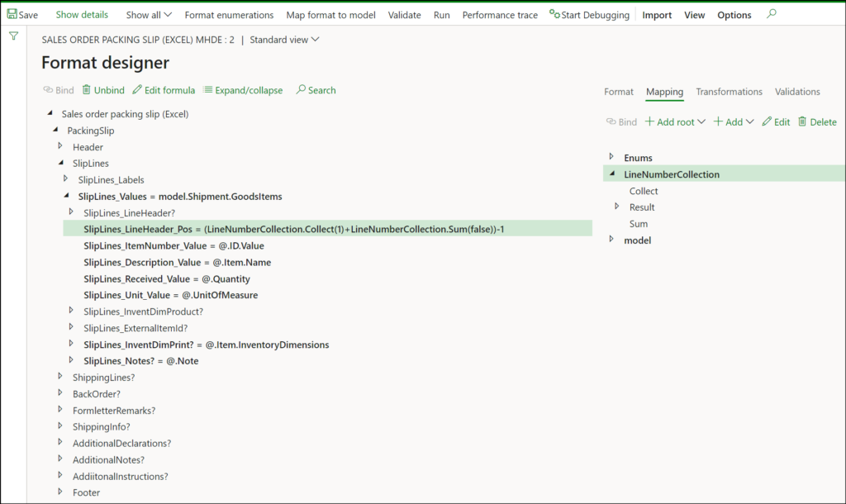Click Performance trace button
Viewport: 846px width, 504px height.
coord(500,15)
